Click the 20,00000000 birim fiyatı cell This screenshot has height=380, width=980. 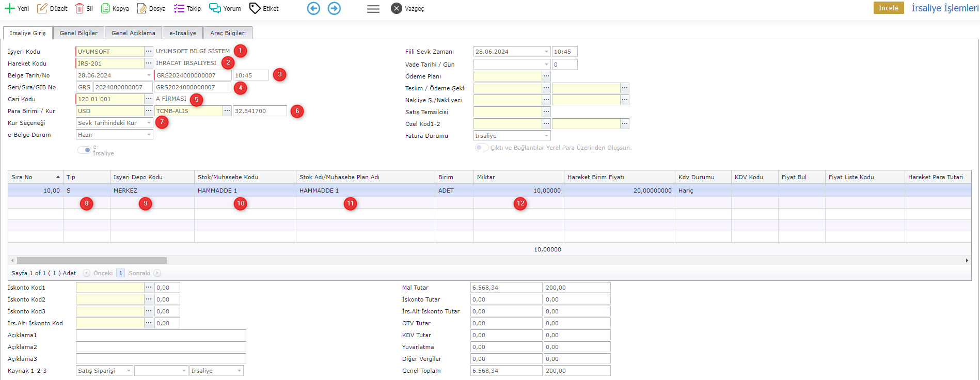tap(620, 191)
